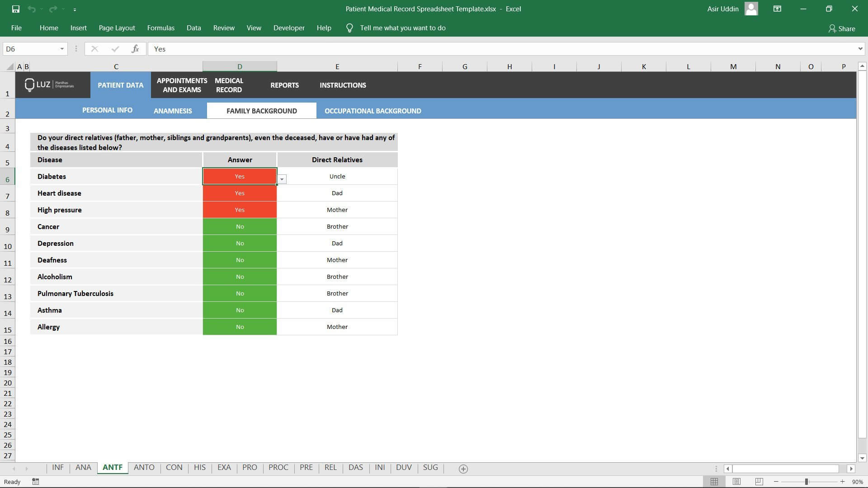This screenshot has width=868, height=488.
Task: Click the Share button
Action: tap(842, 28)
